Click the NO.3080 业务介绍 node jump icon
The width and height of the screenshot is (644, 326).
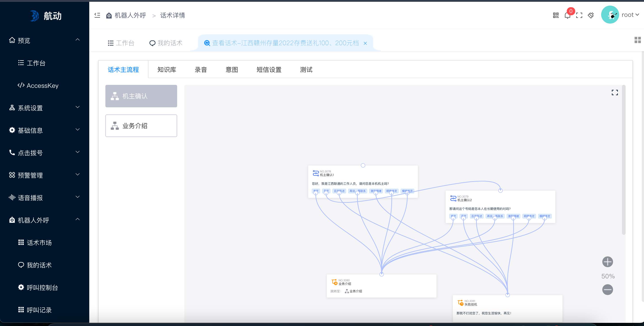click(334, 282)
